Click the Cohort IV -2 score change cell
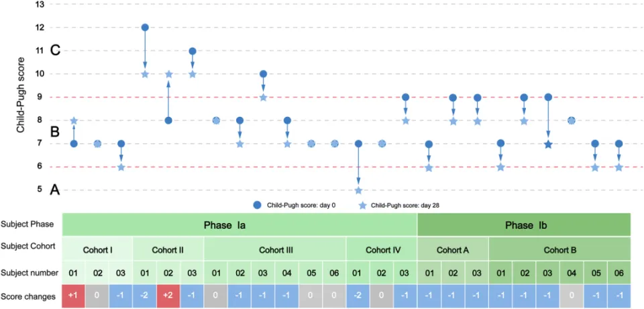The image size is (644, 309). click(x=358, y=296)
